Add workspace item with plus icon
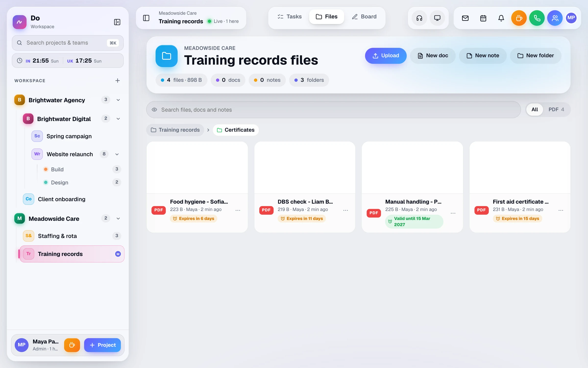This screenshot has width=588, height=368. [118, 80]
